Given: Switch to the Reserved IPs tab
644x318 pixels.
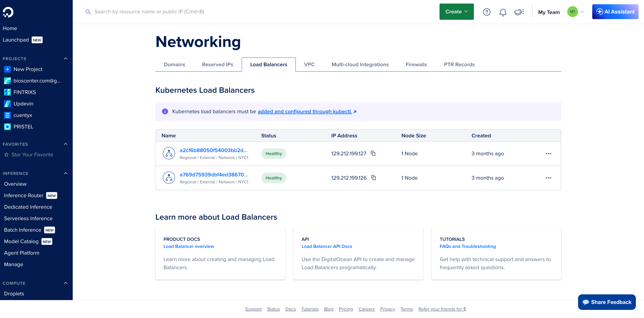Looking at the screenshot, I should [x=217, y=64].
